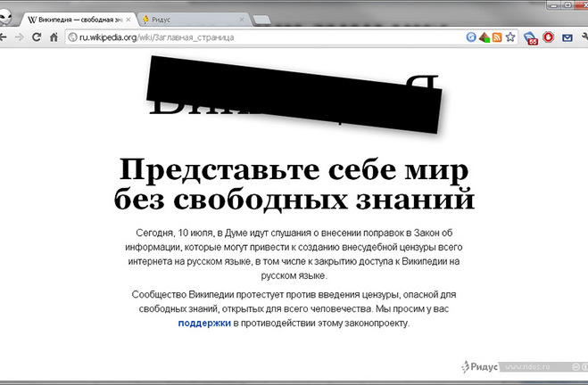Open the blue mail envelope extension

[567, 37]
